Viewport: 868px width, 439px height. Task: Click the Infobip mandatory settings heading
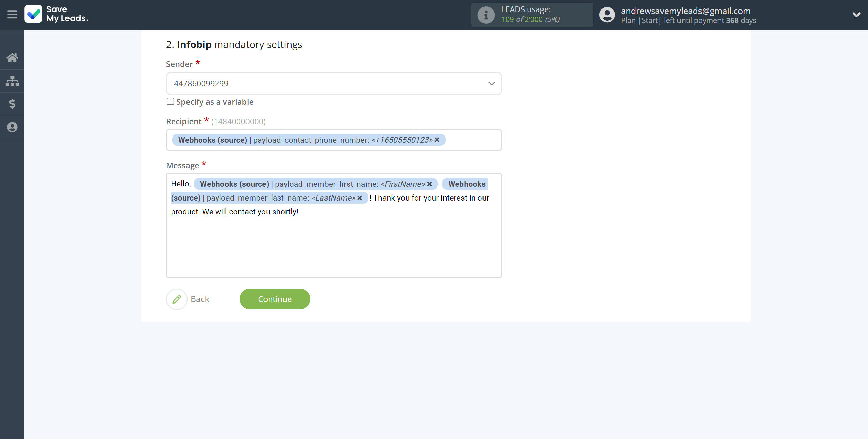234,44
